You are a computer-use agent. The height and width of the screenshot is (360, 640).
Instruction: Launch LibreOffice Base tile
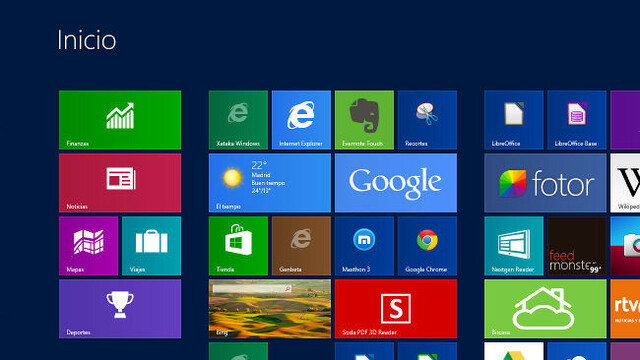click(577, 120)
